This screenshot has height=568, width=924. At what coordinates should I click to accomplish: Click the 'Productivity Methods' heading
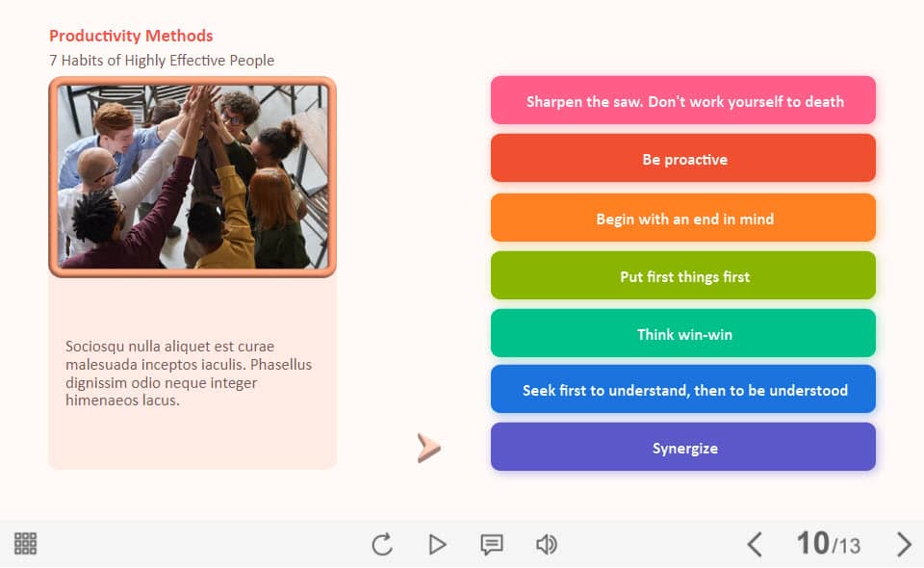tap(131, 36)
